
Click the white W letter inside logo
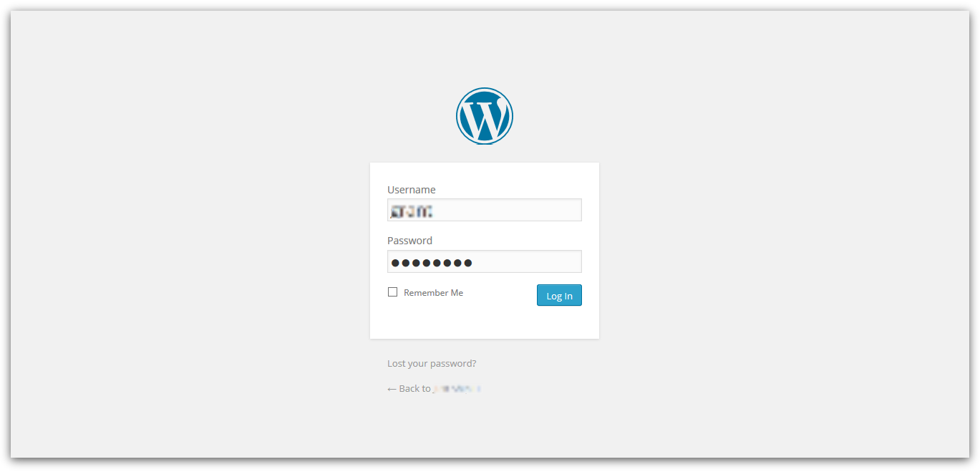[x=485, y=118]
